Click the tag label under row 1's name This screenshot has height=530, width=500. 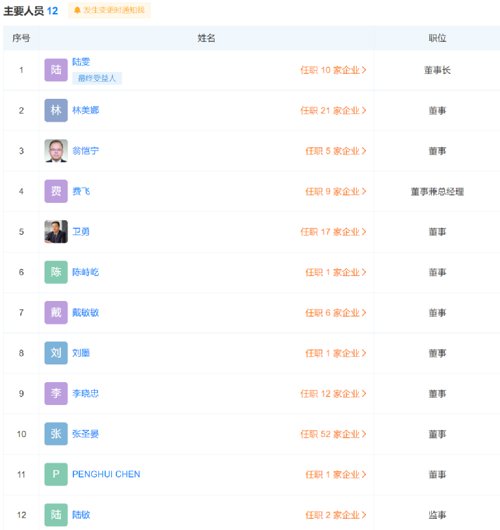(x=97, y=78)
